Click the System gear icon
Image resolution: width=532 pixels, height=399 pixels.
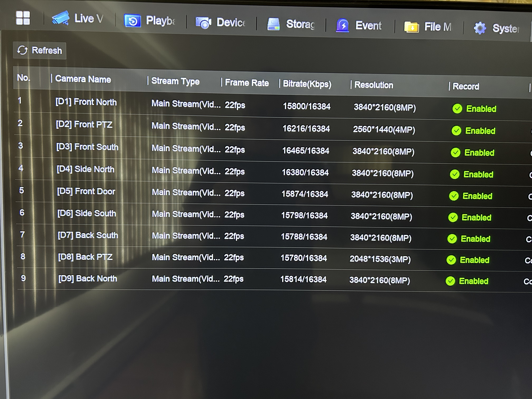(x=480, y=28)
